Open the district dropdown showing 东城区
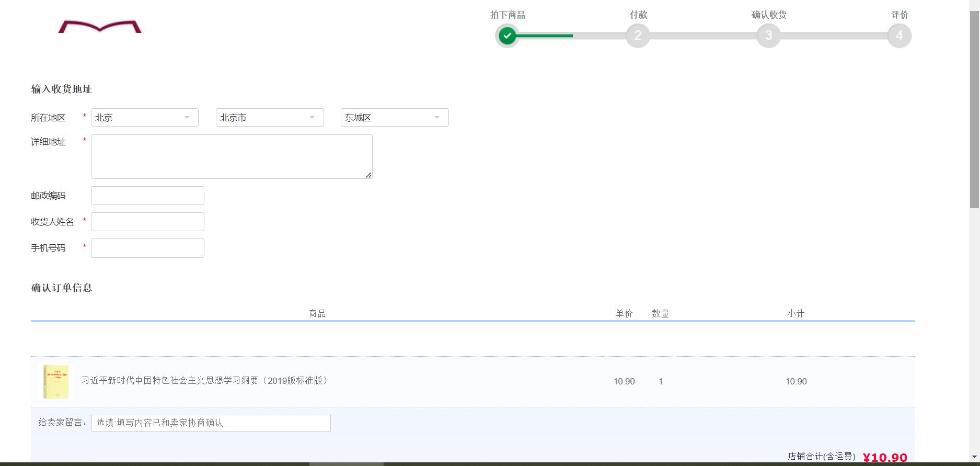This screenshot has width=980, height=466. point(395,118)
